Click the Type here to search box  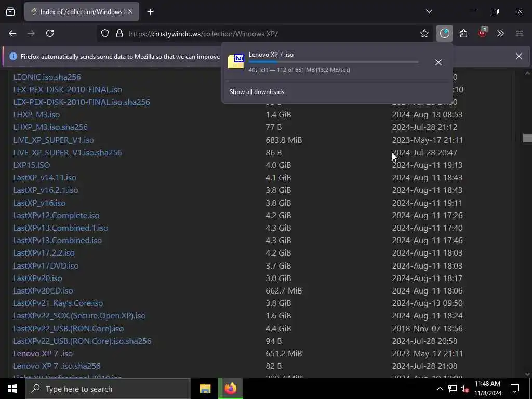[x=108, y=389]
